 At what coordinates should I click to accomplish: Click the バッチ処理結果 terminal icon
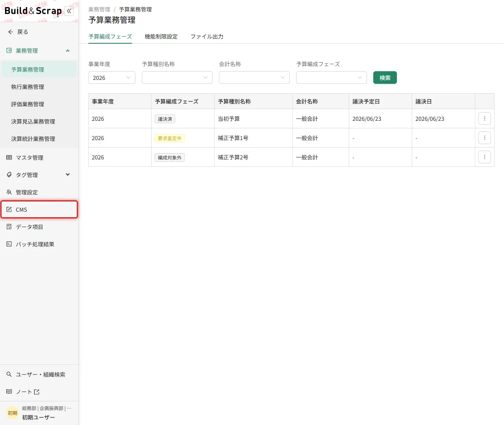9,244
